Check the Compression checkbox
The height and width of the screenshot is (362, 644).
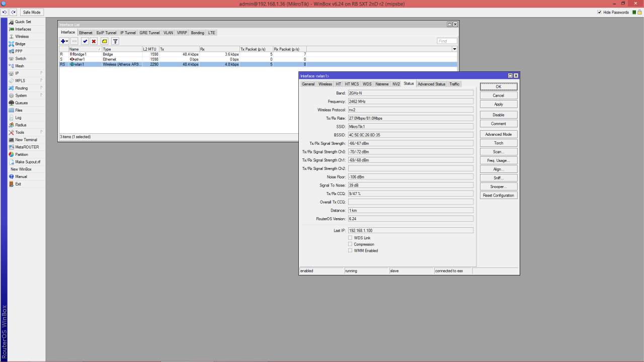350,244
